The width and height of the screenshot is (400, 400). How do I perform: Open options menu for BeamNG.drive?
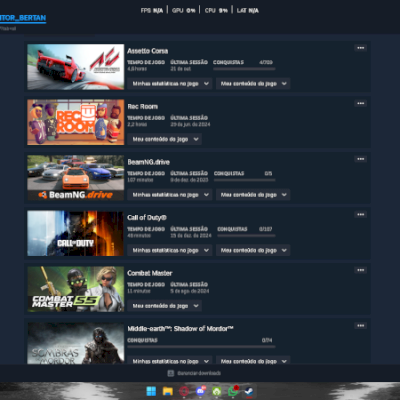(x=360, y=159)
